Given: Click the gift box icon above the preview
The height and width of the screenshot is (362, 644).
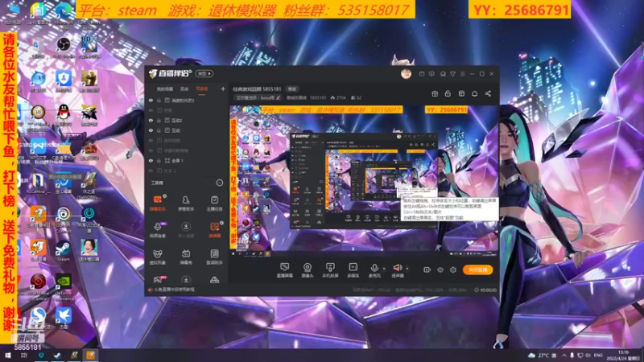Looking at the screenshot, I should click(x=435, y=93).
